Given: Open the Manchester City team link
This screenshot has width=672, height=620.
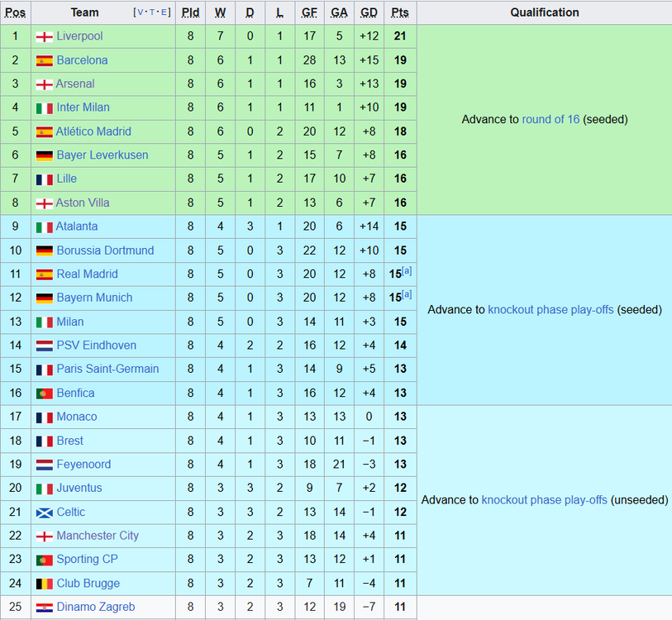Looking at the screenshot, I should [x=98, y=536].
